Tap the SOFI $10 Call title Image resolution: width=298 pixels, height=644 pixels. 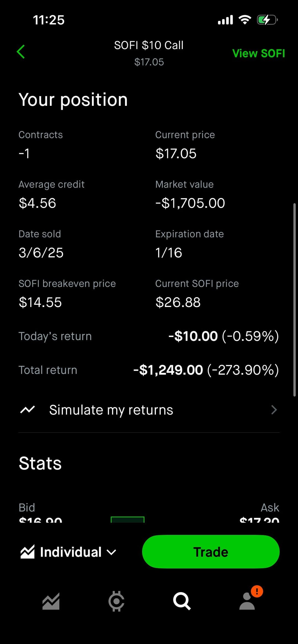[149, 45]
